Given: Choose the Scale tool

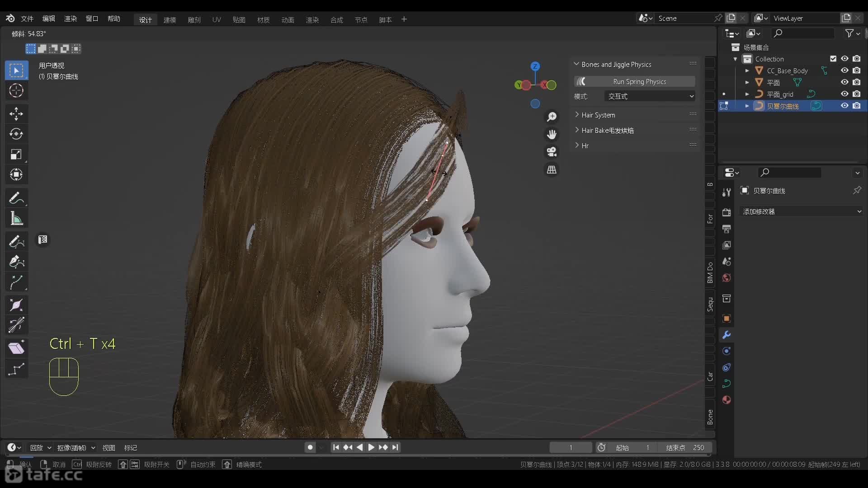Looking at the screenshot, I should (x=16, y=155).
